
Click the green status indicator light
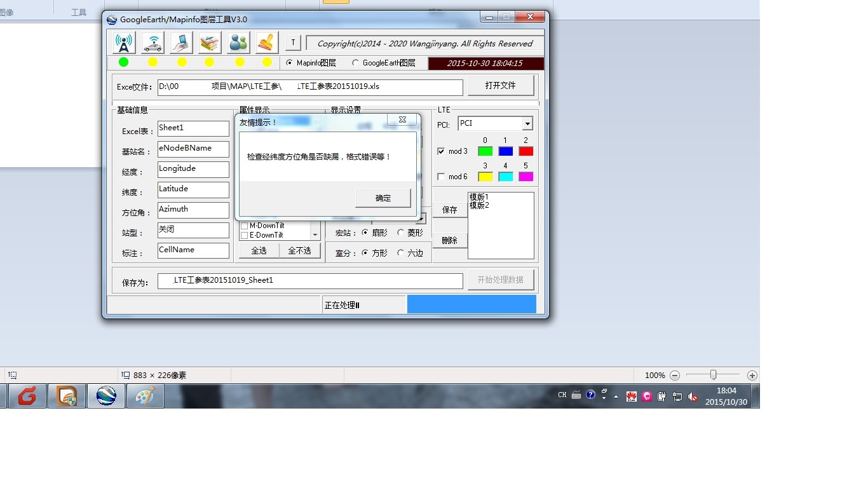pos(123,62)
